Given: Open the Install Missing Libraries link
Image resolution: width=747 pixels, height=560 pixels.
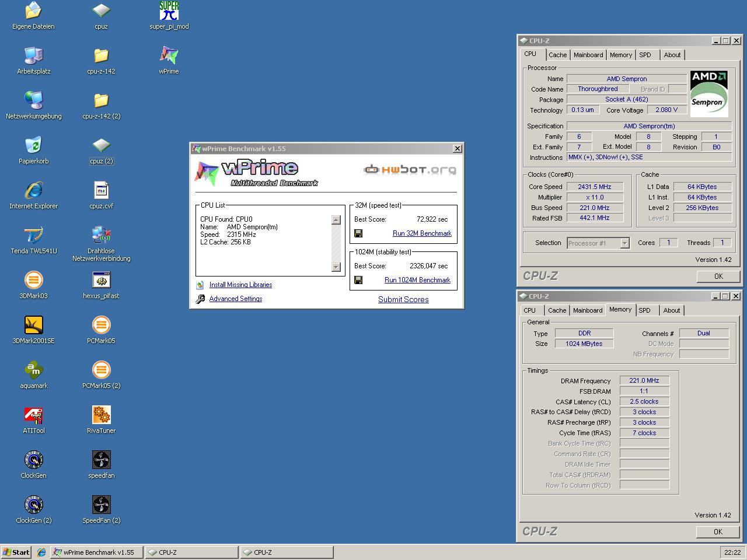Looking at the screenshot, I should (240, 285).
